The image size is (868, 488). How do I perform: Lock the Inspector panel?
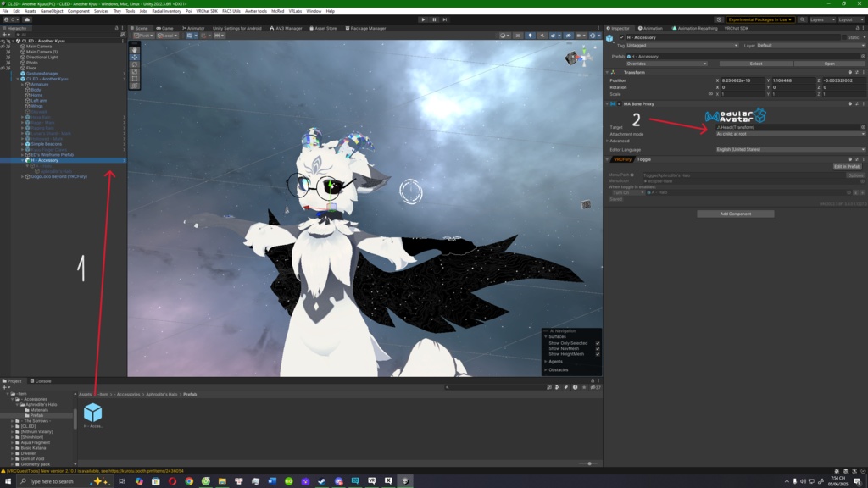pyautogui.click(x=858, y=28)
